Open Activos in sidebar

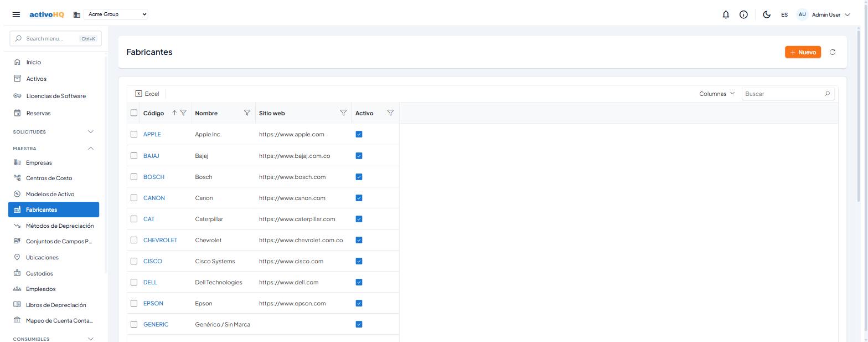pyautogui.click(x=54, y=79)
